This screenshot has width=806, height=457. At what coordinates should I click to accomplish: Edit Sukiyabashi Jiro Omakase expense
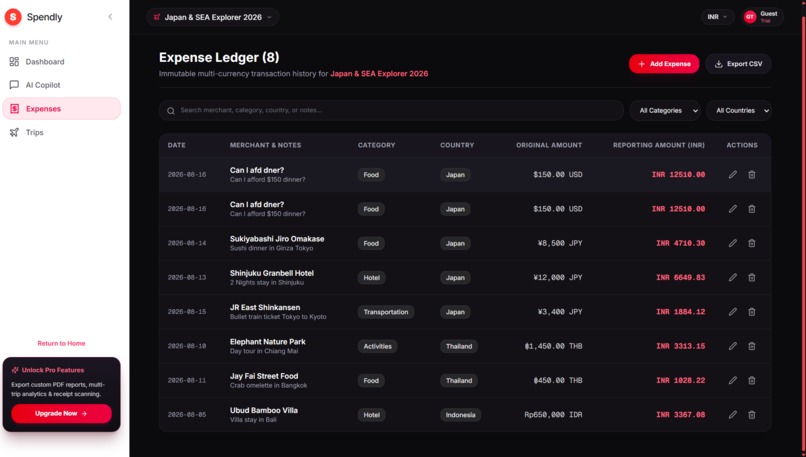pyautogui.click(x=732, y=243)
